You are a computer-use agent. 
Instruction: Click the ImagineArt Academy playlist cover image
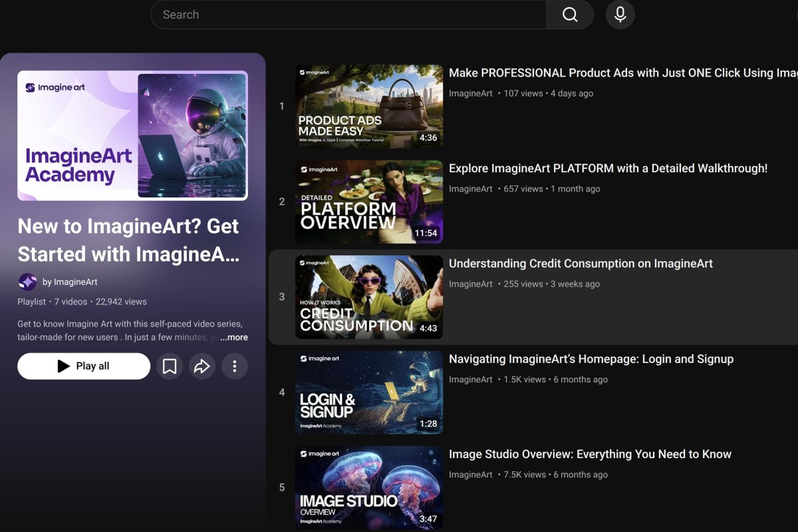point(132,135)
